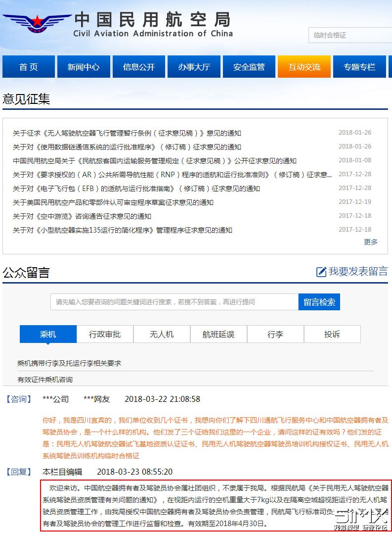Click the 本栏目编辑 author name
This screenshot has height=534, width=392.
62,472
